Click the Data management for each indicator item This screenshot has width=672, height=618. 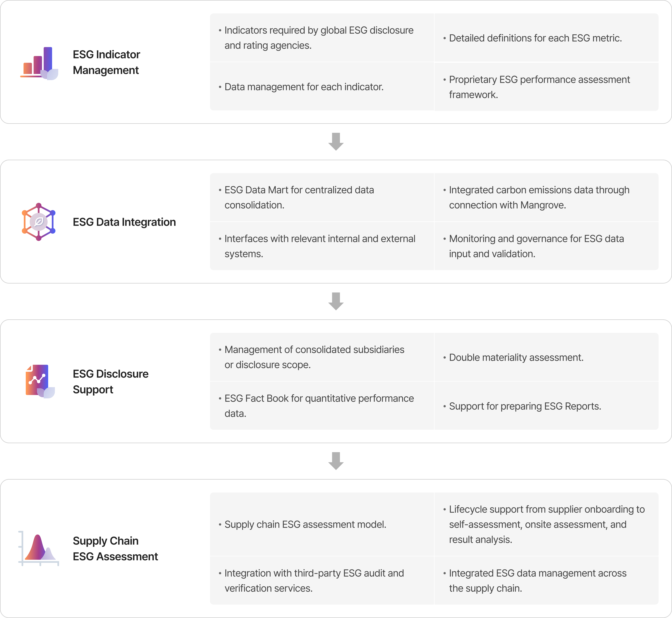click(304, 87)
